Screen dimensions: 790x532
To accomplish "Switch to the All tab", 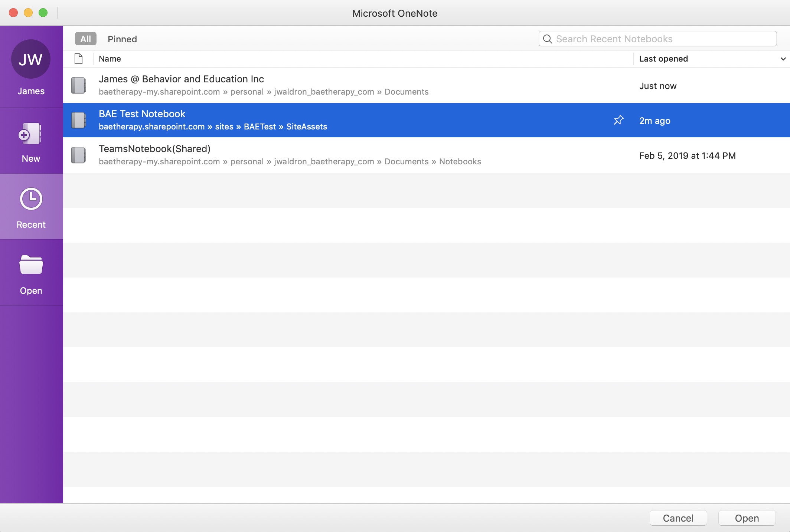I will click(85, 39).
